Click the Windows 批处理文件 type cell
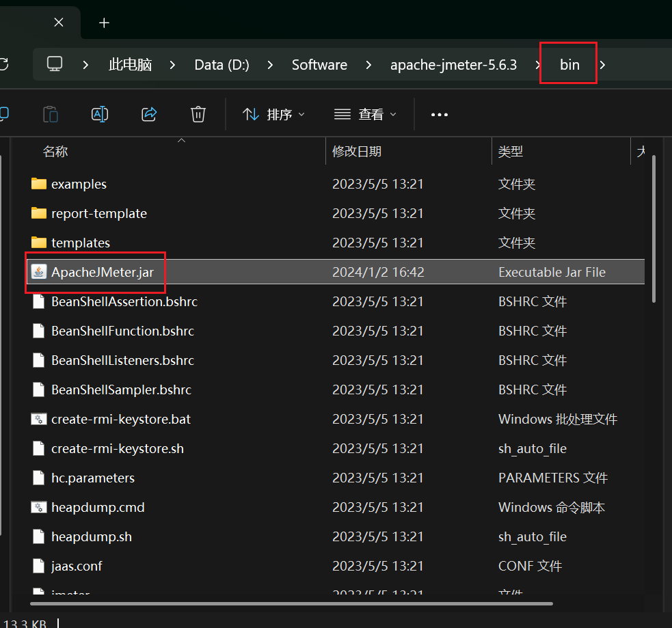672x628 pixels. (558, 419)
